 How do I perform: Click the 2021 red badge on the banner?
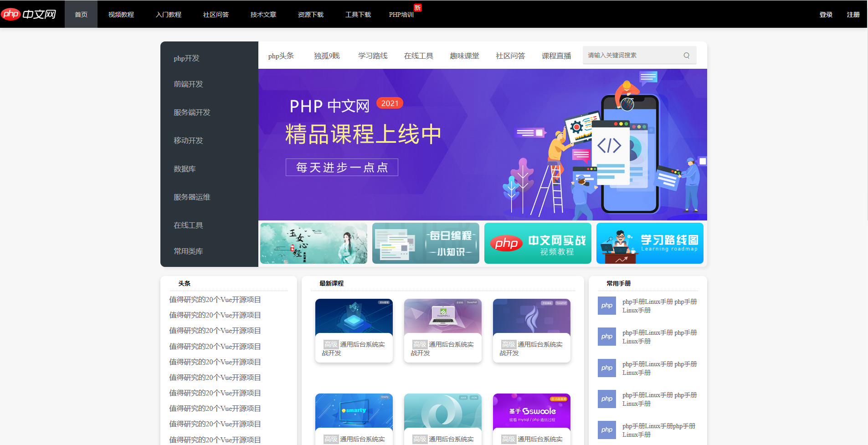point(390,103)
